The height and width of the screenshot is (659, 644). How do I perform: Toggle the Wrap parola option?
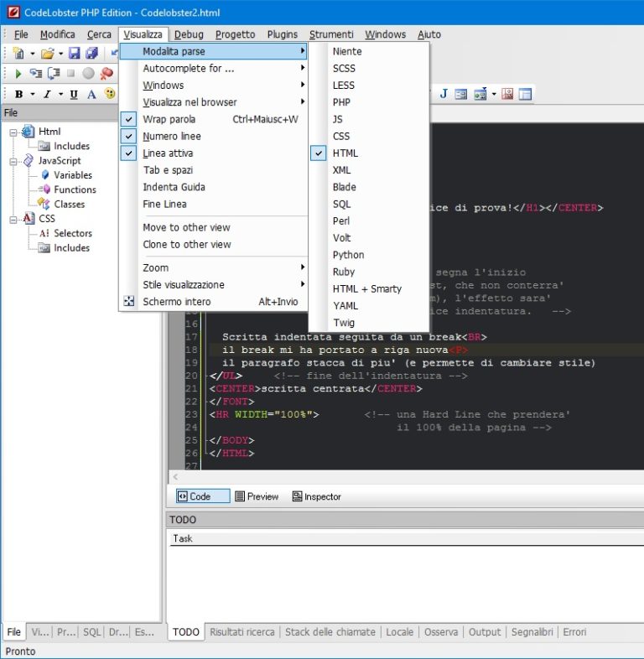pyautogui.click(x=169, y=119)
